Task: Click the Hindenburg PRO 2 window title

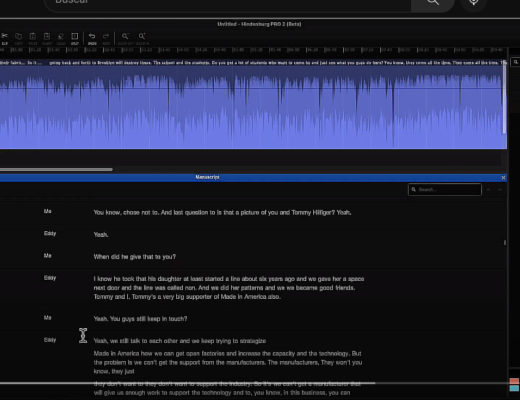Action: click(x=259, y=24)
